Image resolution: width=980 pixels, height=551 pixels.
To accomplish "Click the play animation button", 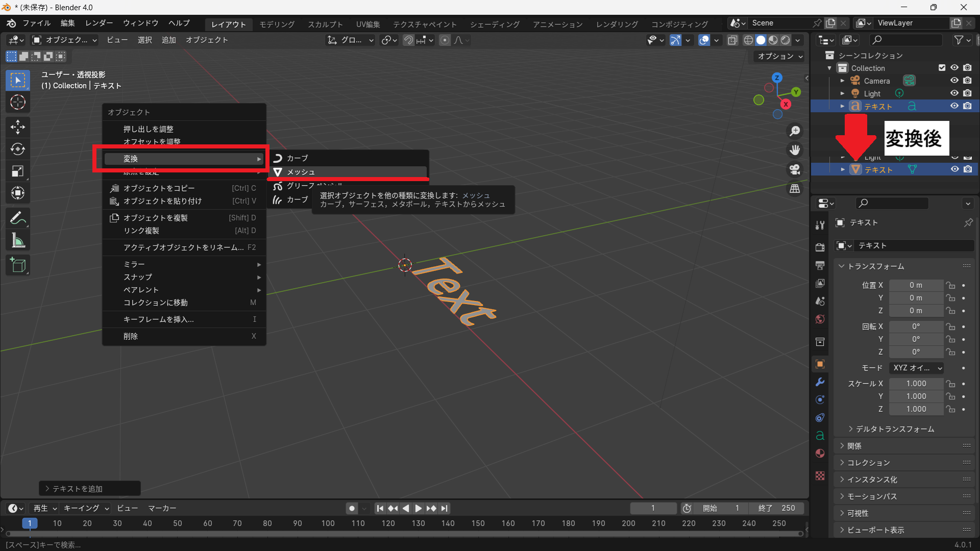I will (x=418, y=508).
